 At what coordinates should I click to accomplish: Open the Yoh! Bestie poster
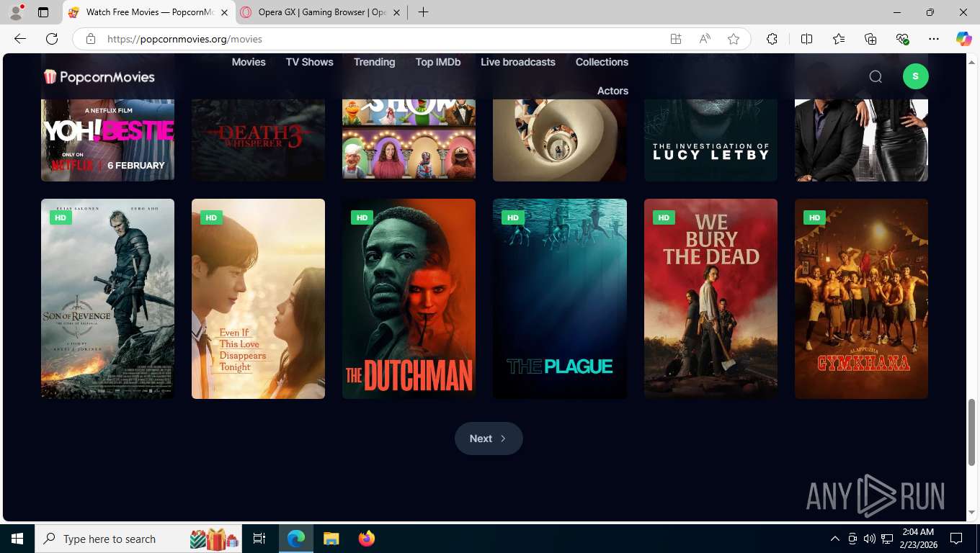click(107, 140)
